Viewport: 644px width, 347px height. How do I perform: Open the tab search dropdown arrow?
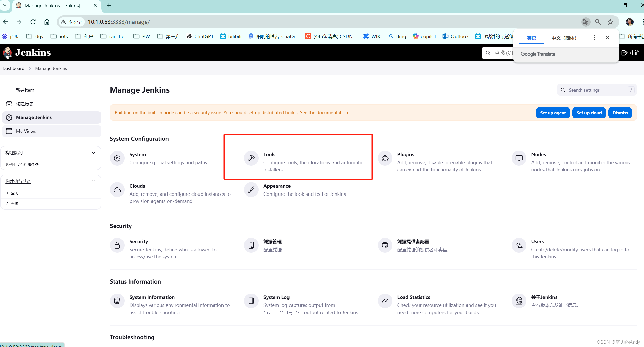(5, 5)
